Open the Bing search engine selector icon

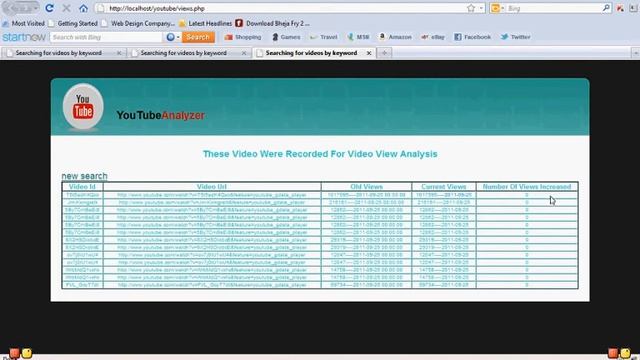pos(497,8)
